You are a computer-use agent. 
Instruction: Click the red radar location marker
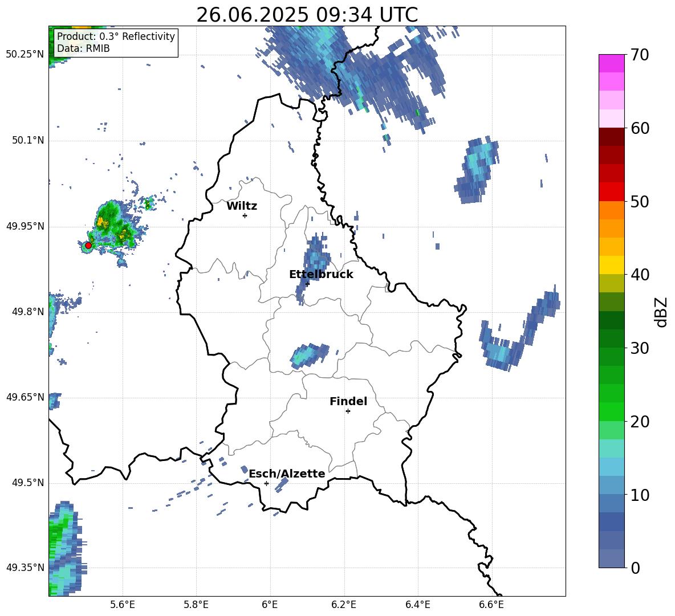coord(88,246)
